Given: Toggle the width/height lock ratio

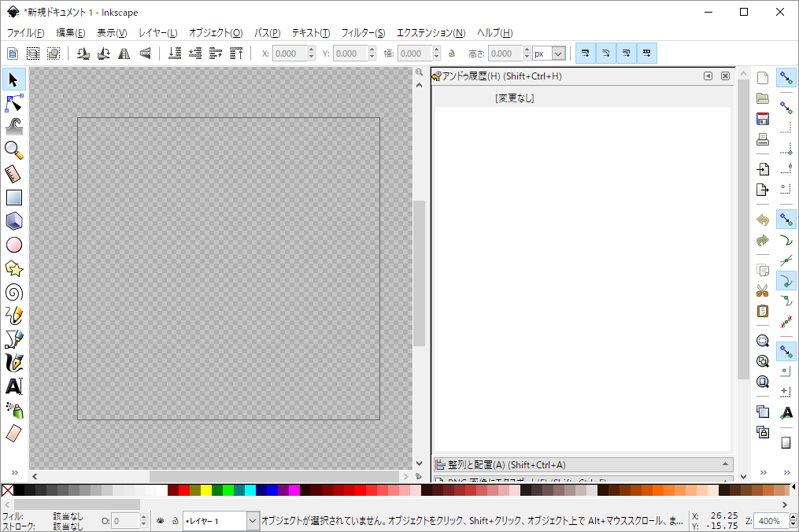Looking at the screenshot, I should 452,54.
